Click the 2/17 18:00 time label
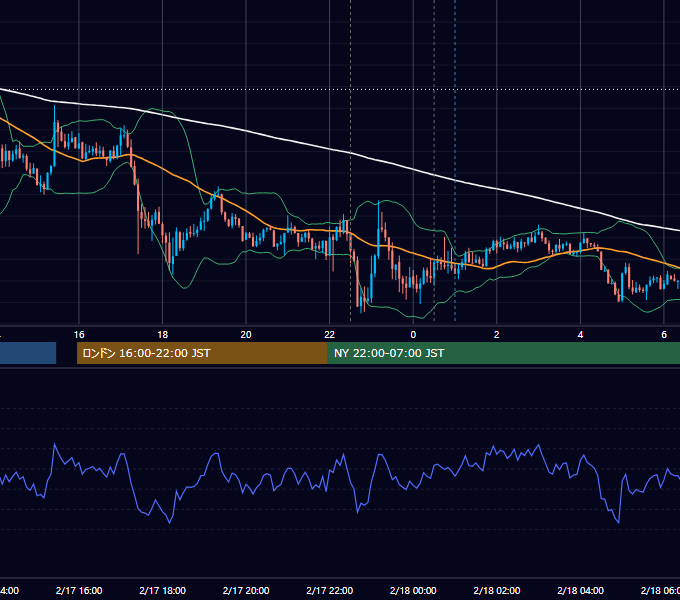The height and width of the screenshot is (600, 680). click(163, 590)
